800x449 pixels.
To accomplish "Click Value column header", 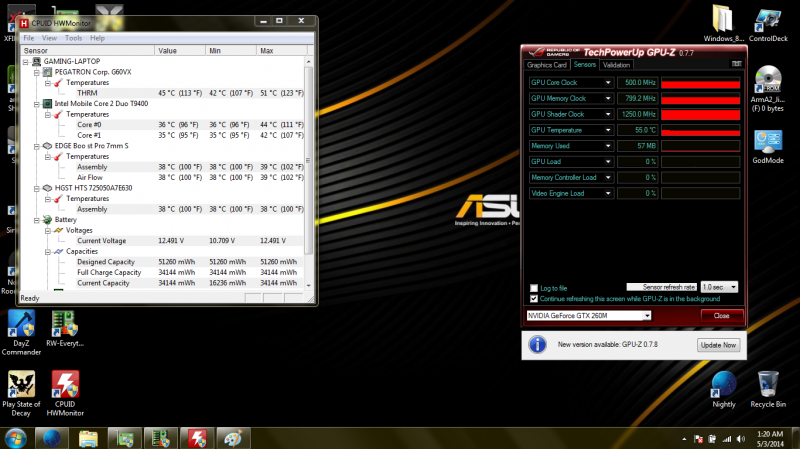I will pos(180,51).
